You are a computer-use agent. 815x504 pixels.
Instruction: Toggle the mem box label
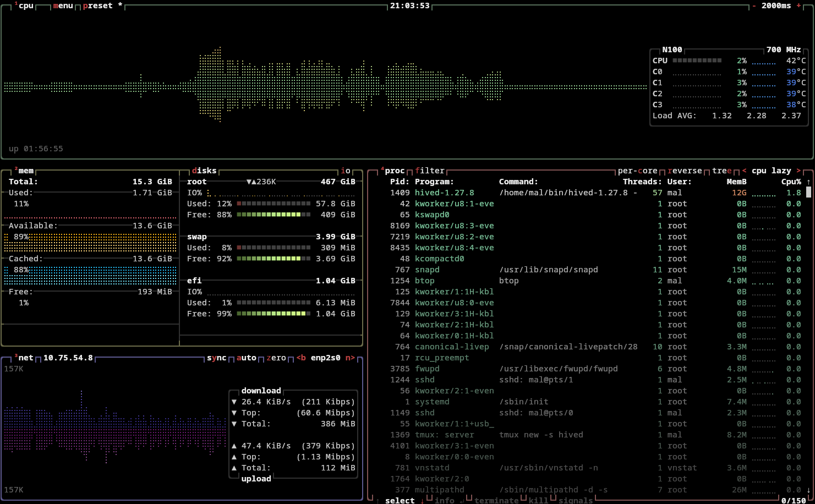pos(24,171)
